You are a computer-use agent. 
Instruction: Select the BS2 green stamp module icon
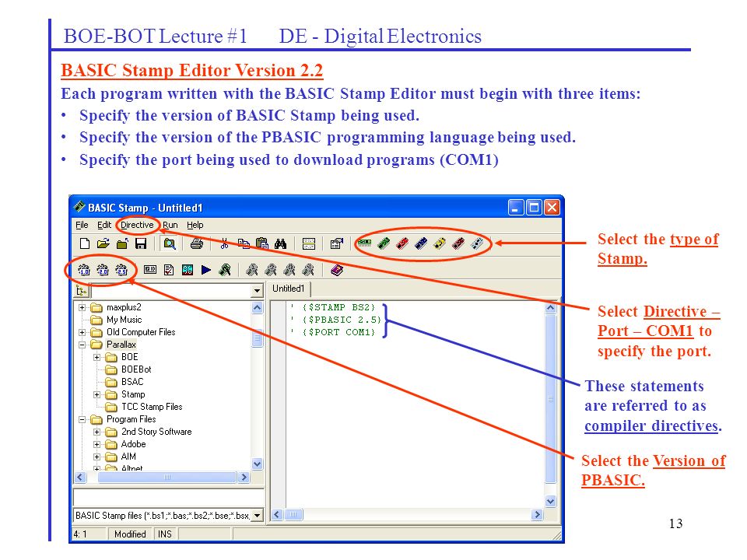pyautogui.click(x=384, y=243)
